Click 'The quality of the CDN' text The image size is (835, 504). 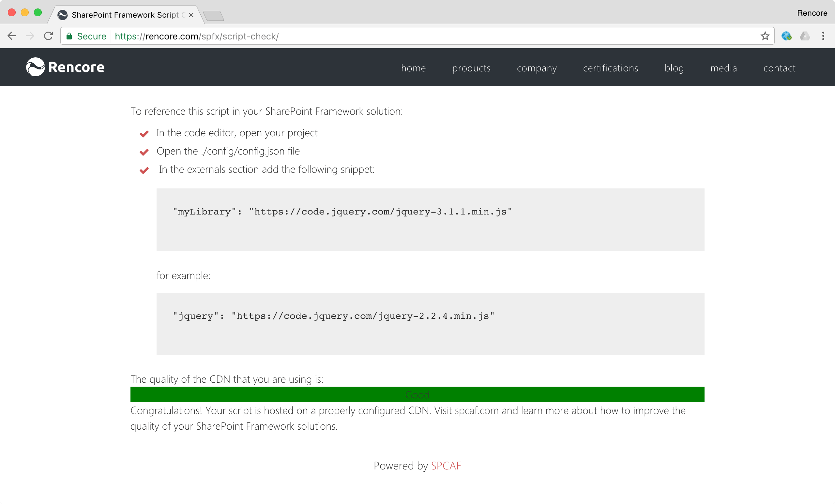227,379
